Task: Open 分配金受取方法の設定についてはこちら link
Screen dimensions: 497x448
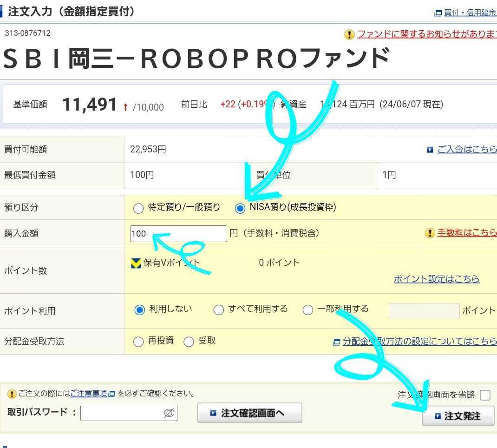Action: [419, 341]
